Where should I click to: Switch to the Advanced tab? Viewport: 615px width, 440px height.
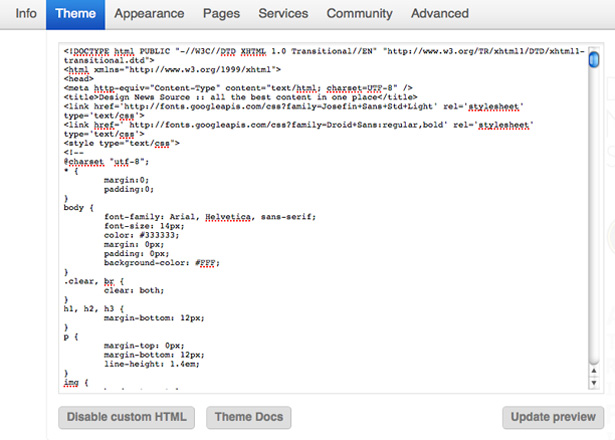tap(440, 14)
